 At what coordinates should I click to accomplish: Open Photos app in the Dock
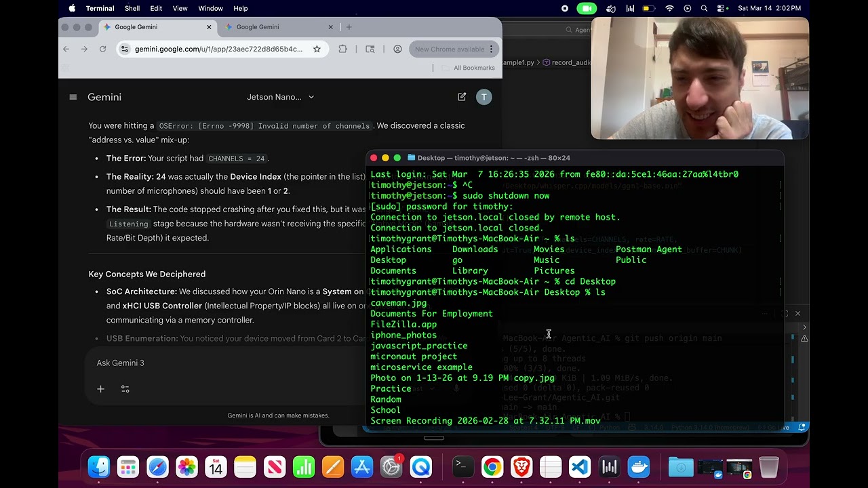point(186,467)
